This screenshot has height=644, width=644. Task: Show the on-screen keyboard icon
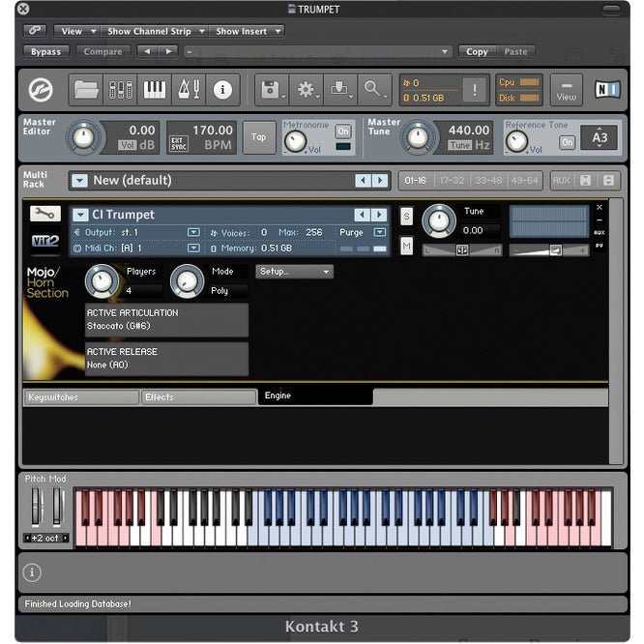point(155,90)
